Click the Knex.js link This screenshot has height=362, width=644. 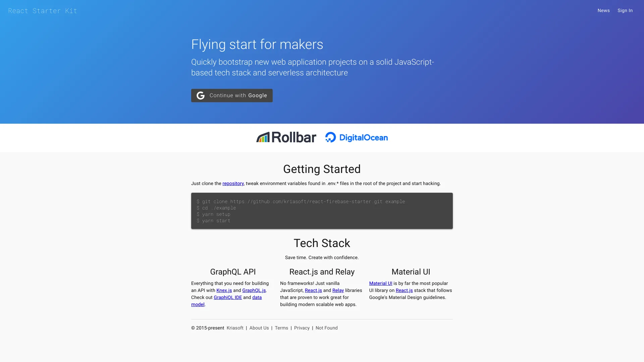pyautogui.click(x=224, y=290)
